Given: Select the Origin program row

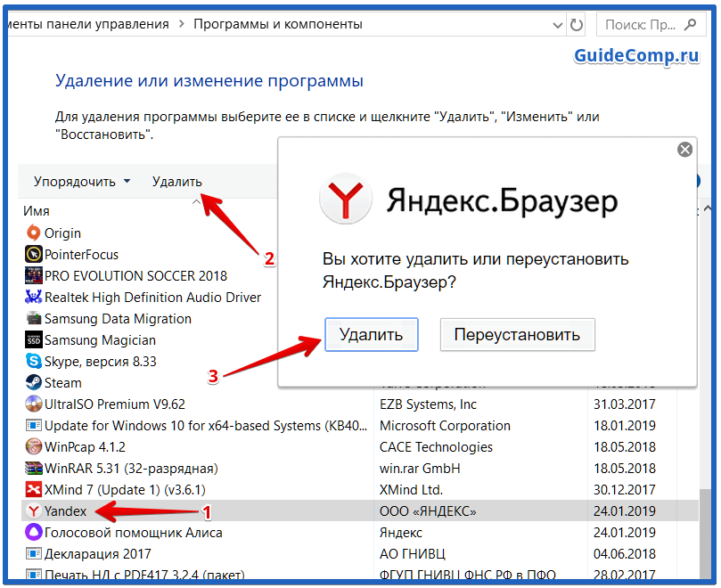Looking at the screenshot, I should click(x=62, y=233).
